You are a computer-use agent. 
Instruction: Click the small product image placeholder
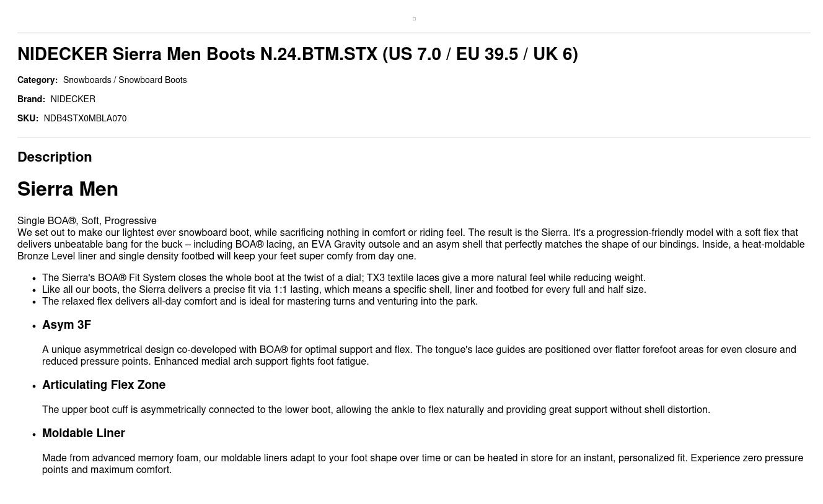pos(414,19)
